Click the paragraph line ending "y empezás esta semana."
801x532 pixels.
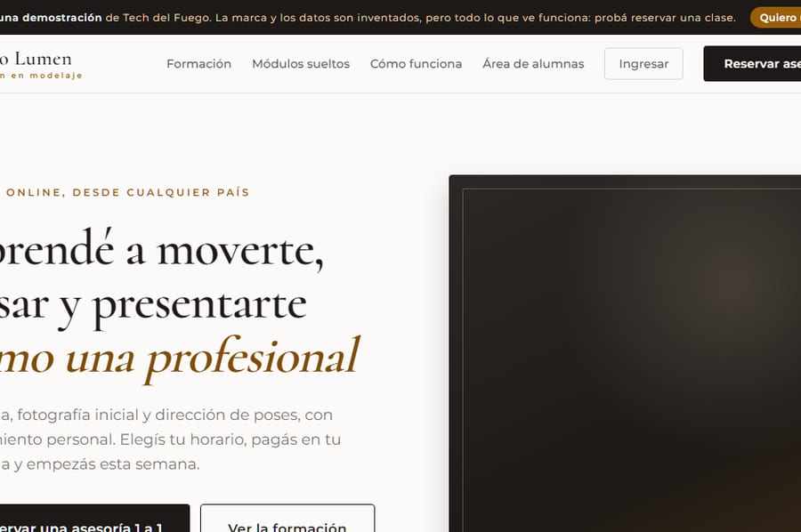[100, 464]
